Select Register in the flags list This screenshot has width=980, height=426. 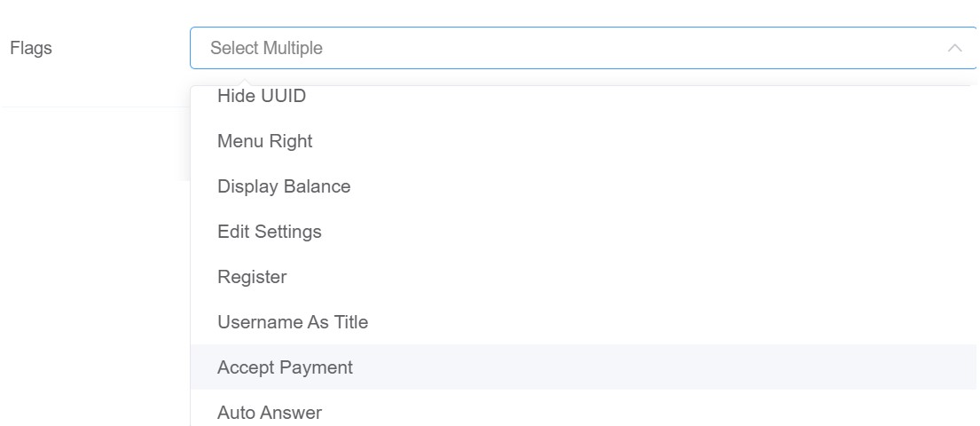click(252, 277)
